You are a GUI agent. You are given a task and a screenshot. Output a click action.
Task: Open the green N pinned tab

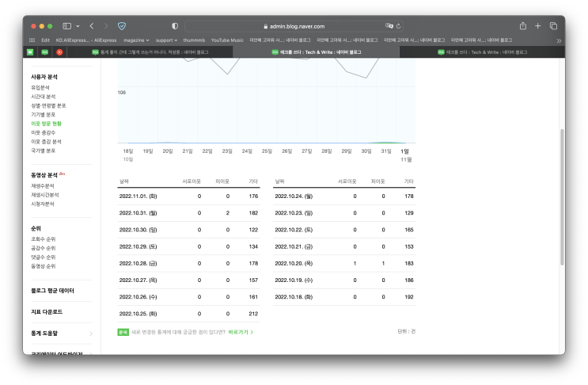click(x=30, y=52)
